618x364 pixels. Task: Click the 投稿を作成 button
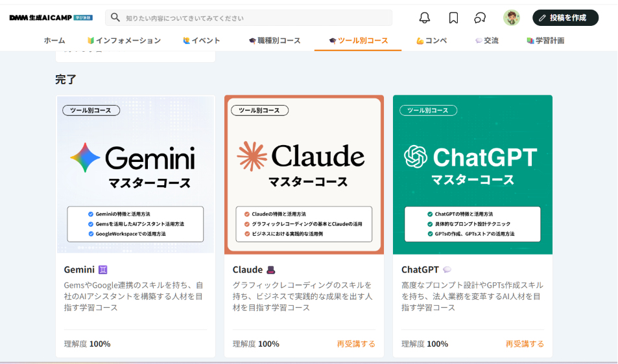coord(565,17)
